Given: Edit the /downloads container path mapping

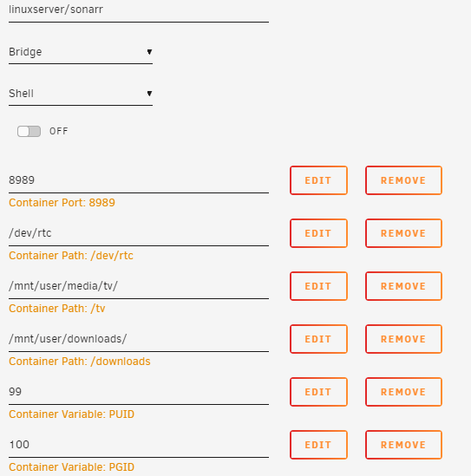Looking at the screenshot, I should point(318,339).
